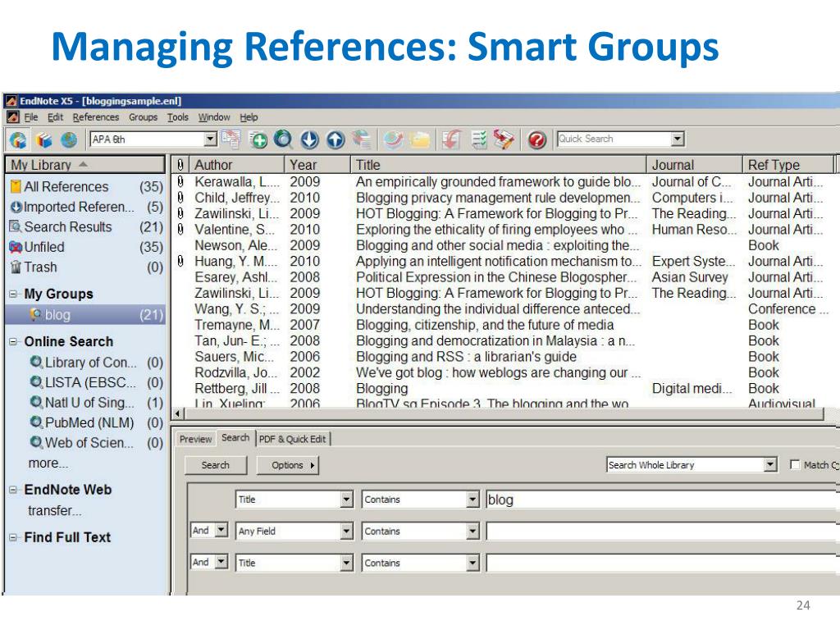Click the EndNote document icon left of File menu

click(x=13, y=117)
